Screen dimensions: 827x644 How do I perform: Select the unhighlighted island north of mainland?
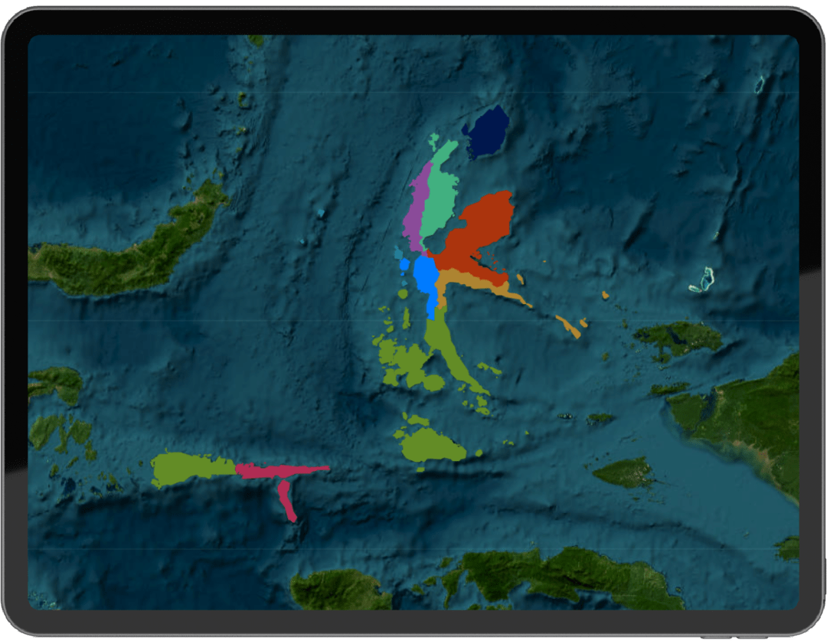(678, 337)
